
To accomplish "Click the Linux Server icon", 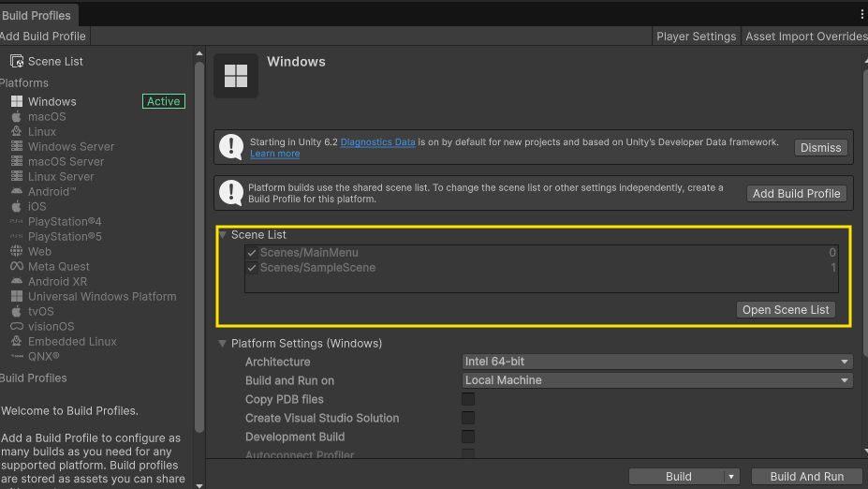I will (x=17, y=176).
